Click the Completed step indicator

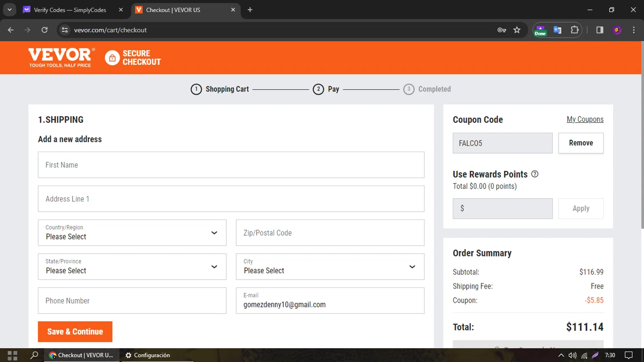point(427,89)
